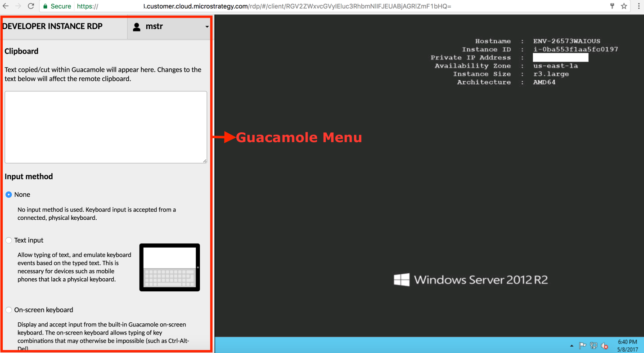644x353 pixels.
Task: Click Show hidden icons arrow in taskbar
Action: (x=572, y=346)
